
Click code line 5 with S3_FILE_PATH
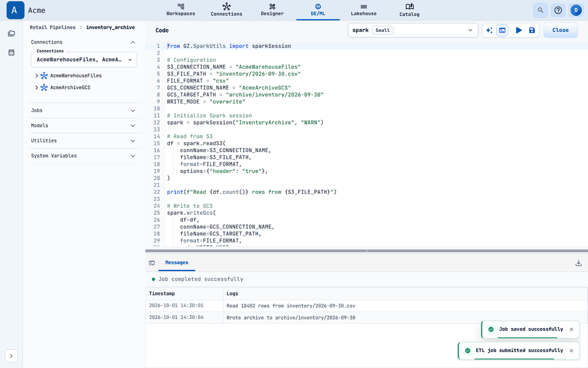(233, 74)
